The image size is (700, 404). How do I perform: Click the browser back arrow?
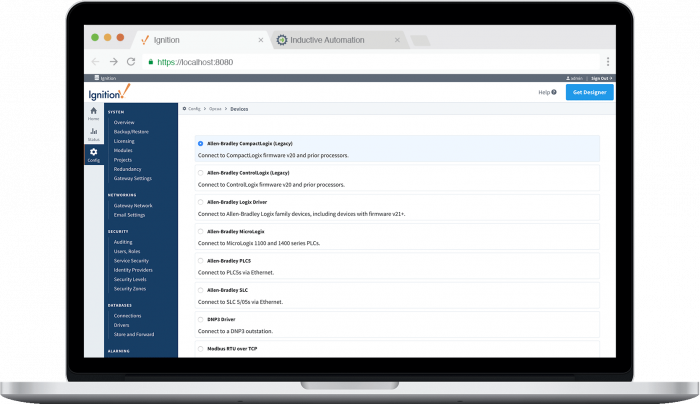tap(96, 62)
